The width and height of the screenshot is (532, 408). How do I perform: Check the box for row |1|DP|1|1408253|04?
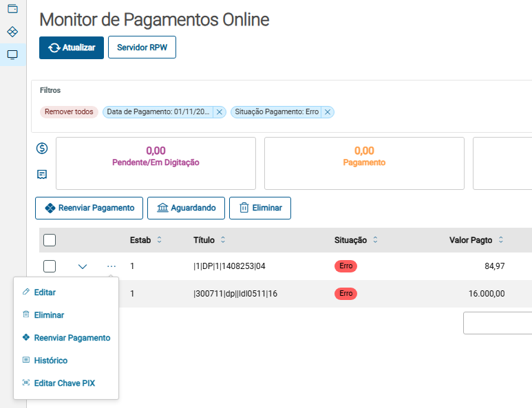pyautogui.click(x=50, y=266)
